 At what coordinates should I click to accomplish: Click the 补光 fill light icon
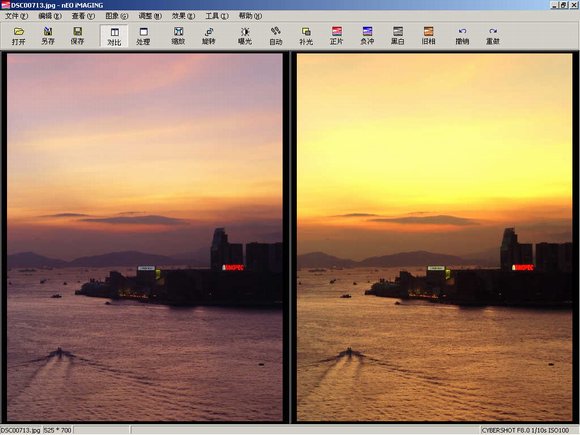306,36
